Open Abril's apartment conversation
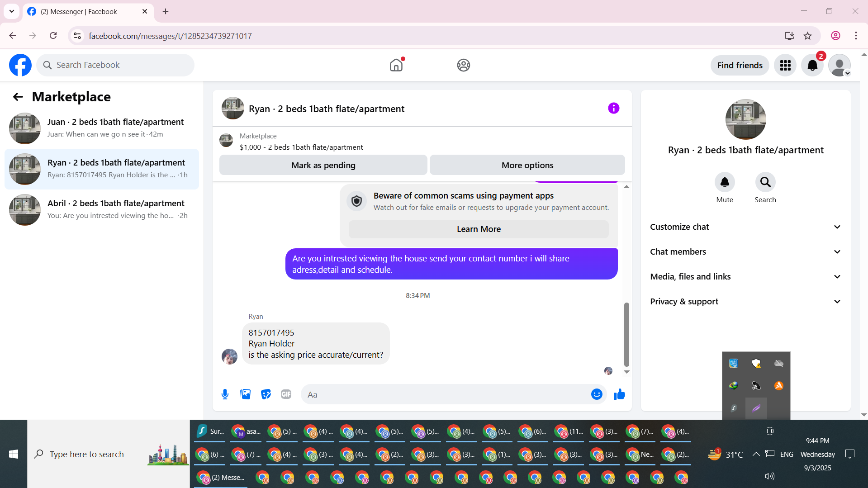 [102, 210]
